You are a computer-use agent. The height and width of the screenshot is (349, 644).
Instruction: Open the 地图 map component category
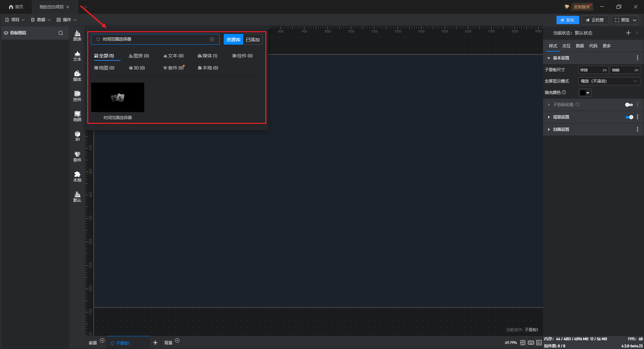pyautogui.click(x=77, y=116)
